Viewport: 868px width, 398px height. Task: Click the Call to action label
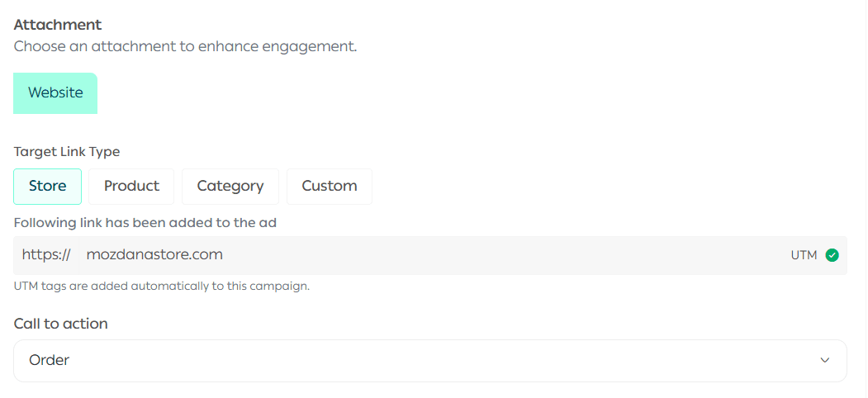pyautogui.click(x=61, y=324)
